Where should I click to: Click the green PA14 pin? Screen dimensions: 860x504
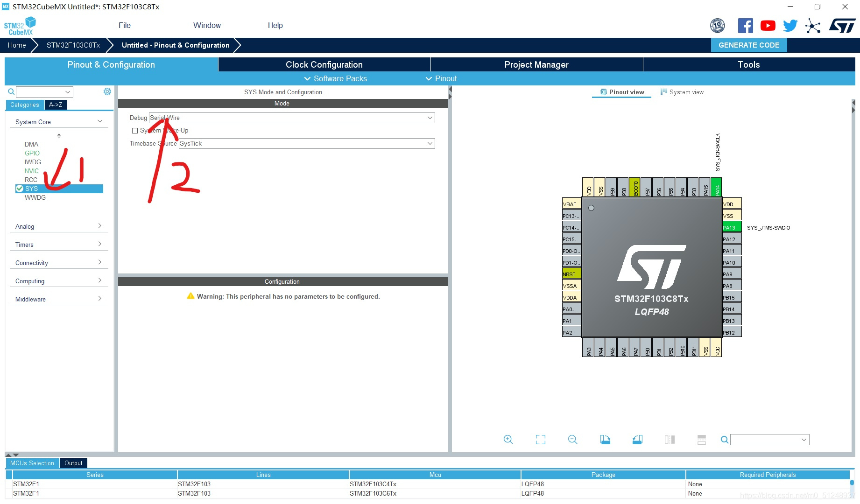tap(717, 188)
